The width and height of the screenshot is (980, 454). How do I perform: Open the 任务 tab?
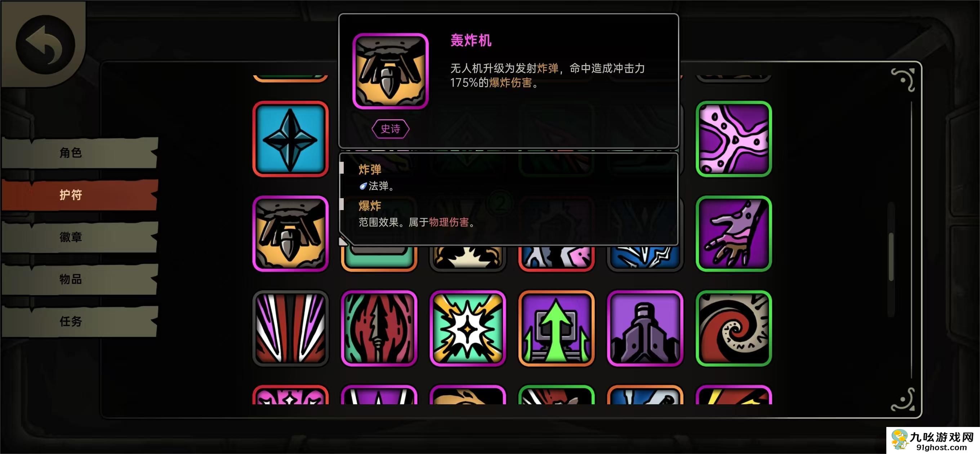click(x=80, y=321)
